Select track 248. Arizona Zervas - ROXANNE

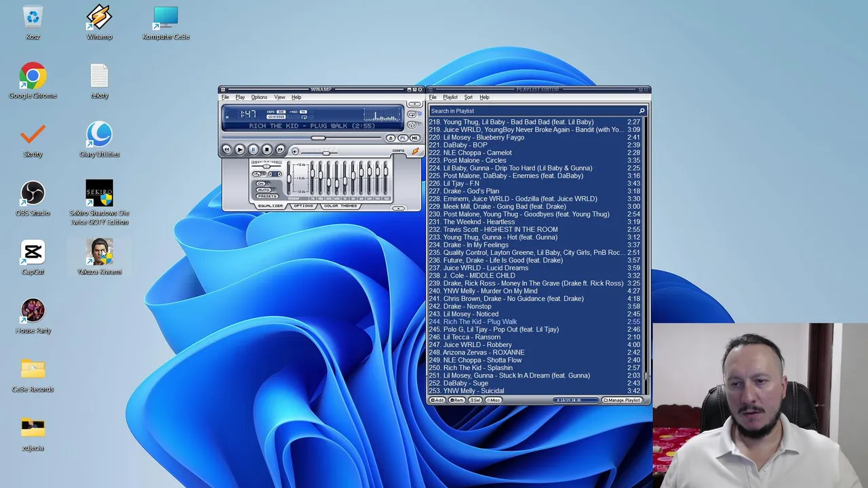click(x=534, y=352)
